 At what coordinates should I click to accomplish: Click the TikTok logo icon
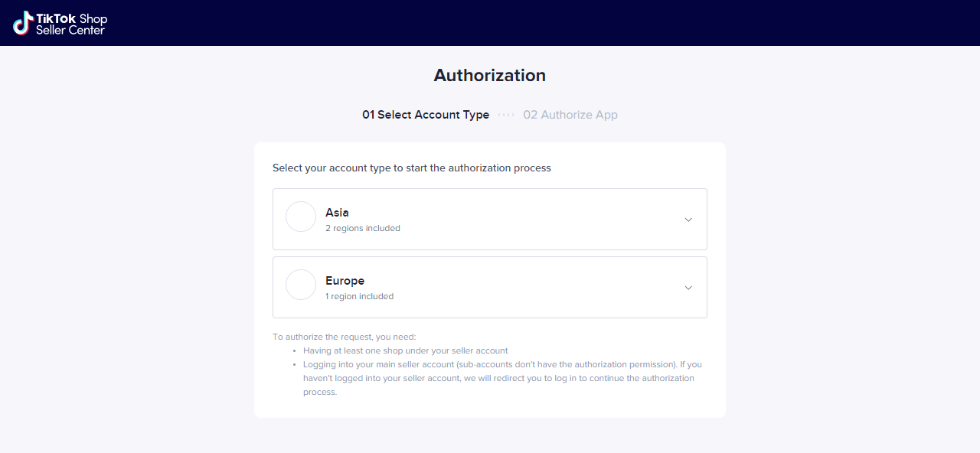[23, 23]
